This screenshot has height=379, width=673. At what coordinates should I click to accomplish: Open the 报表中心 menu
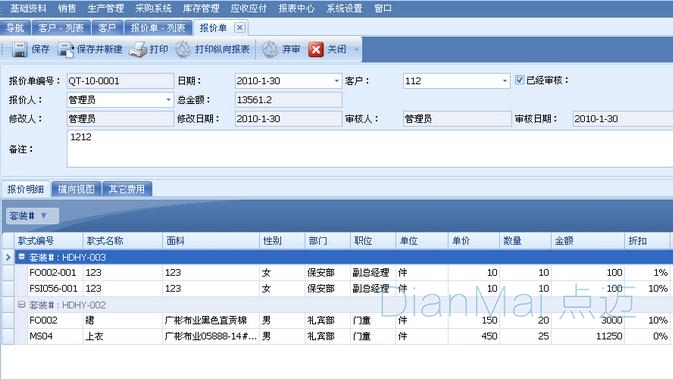(296, 8)
